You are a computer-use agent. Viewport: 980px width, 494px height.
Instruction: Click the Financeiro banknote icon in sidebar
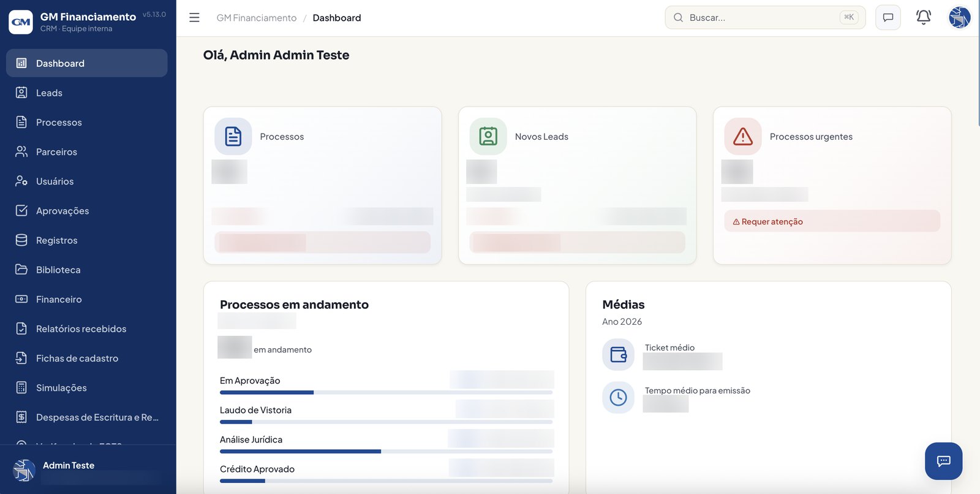pos(21,299)
